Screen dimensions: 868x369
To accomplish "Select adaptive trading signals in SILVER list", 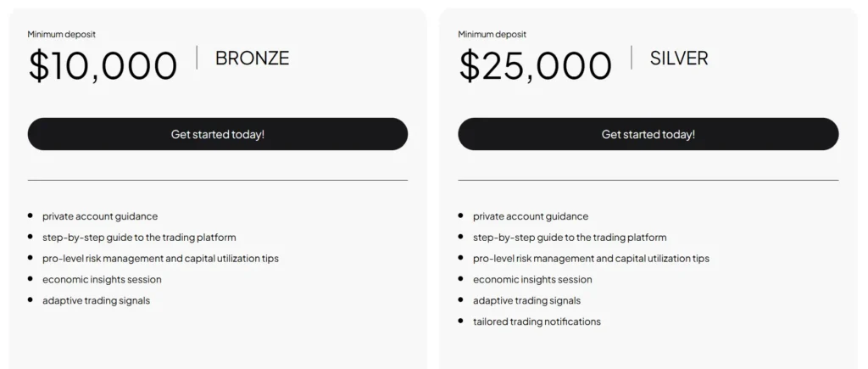I will point(526,300).
